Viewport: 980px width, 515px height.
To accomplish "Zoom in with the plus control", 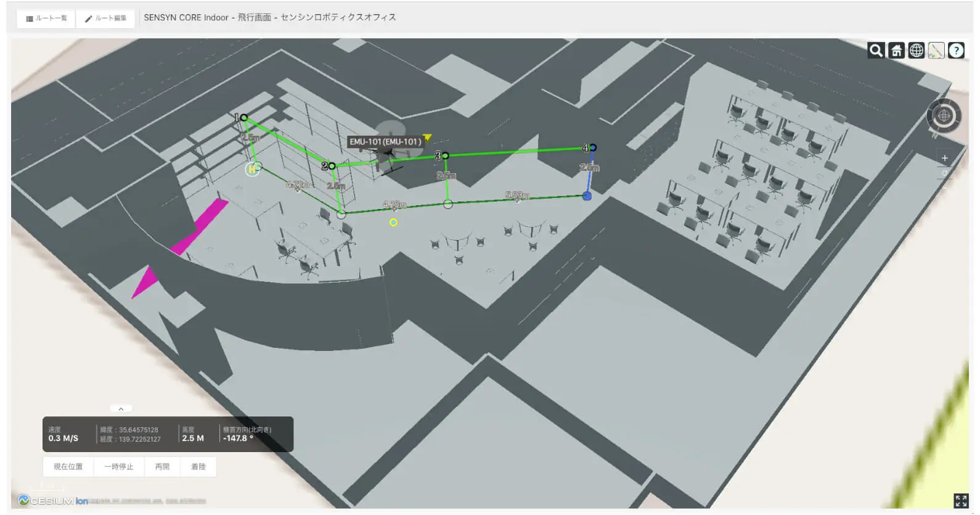I will click(x=944, y=159).
